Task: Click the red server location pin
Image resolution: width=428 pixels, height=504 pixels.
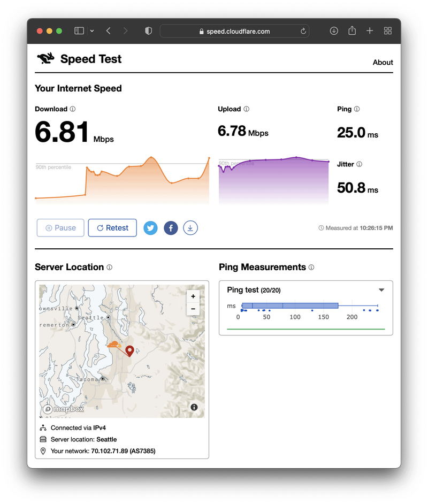Action: [x=129, y=350]
